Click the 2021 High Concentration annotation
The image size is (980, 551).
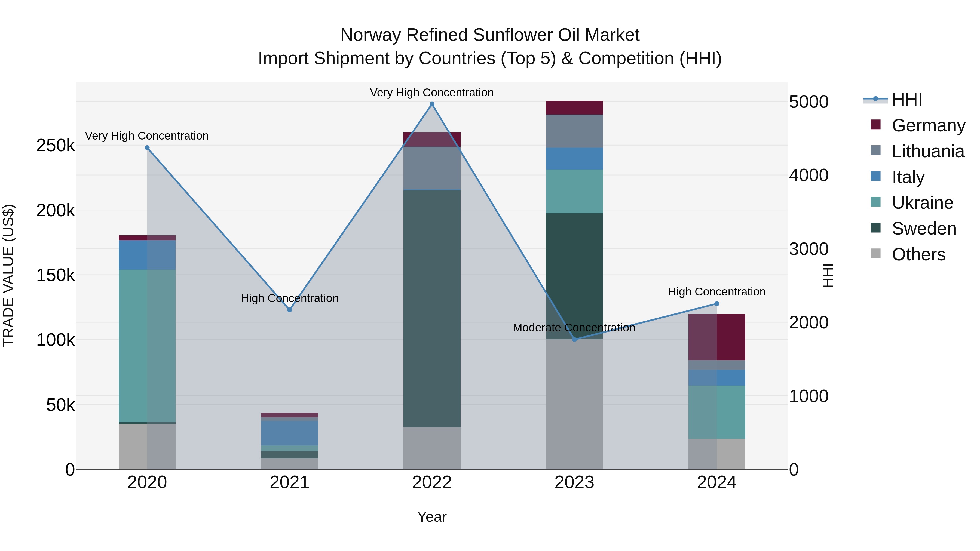(290, 298)
